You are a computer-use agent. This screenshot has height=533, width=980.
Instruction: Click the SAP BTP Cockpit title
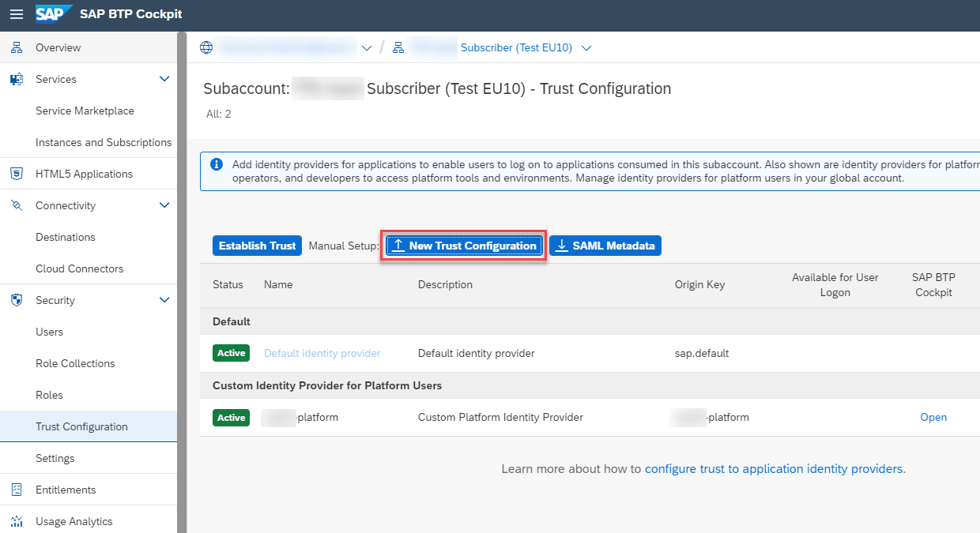tap(131, 14)
